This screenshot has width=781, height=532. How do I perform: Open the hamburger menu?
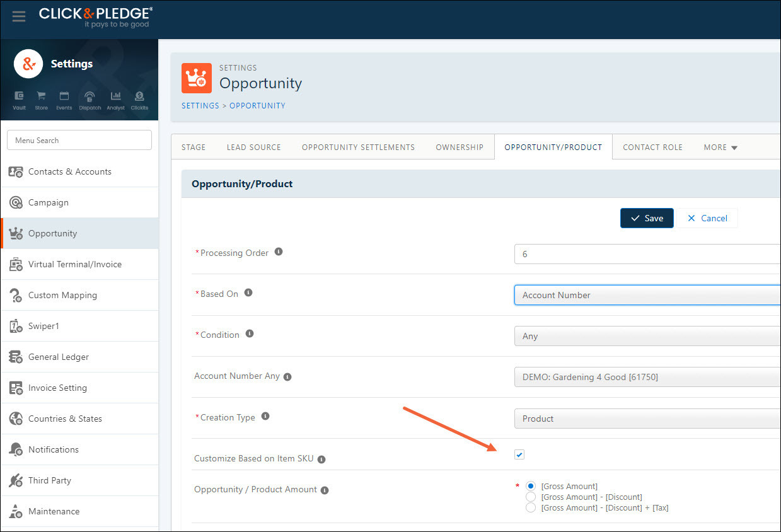(19, 17)
